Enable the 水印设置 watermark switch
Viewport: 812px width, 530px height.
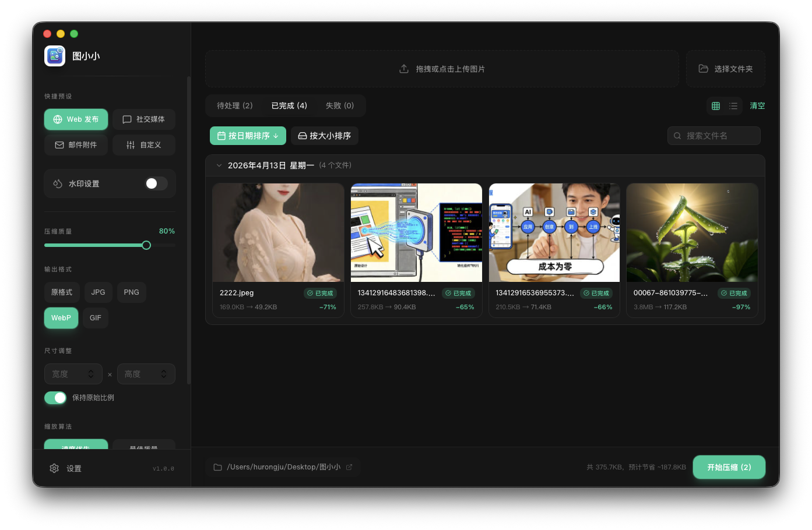pyautogui.click(x=156, y=183)
